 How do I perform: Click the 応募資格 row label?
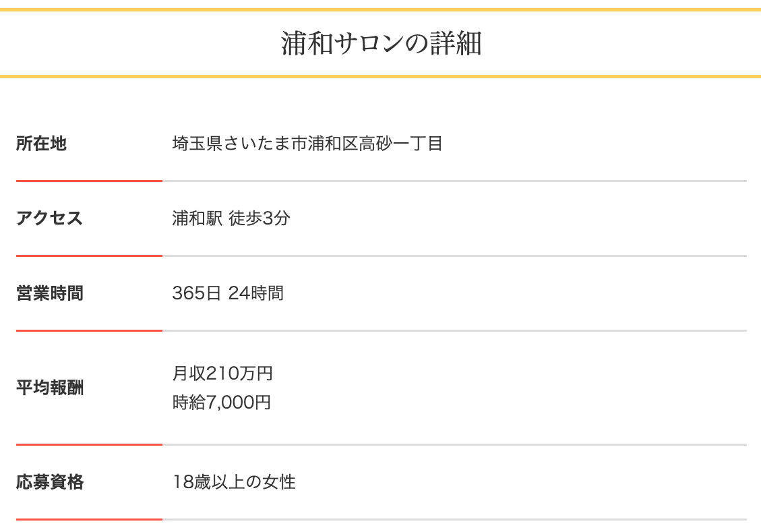click(49, 482)
